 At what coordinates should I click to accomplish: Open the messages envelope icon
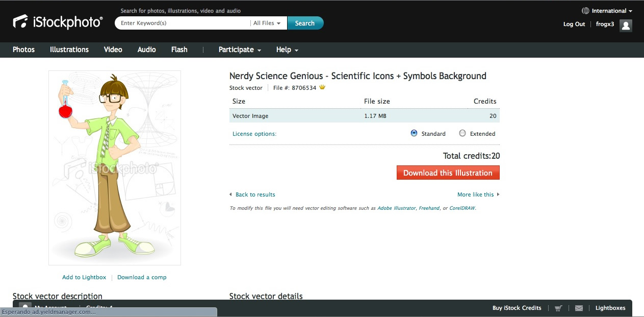(x=579, y=308)
